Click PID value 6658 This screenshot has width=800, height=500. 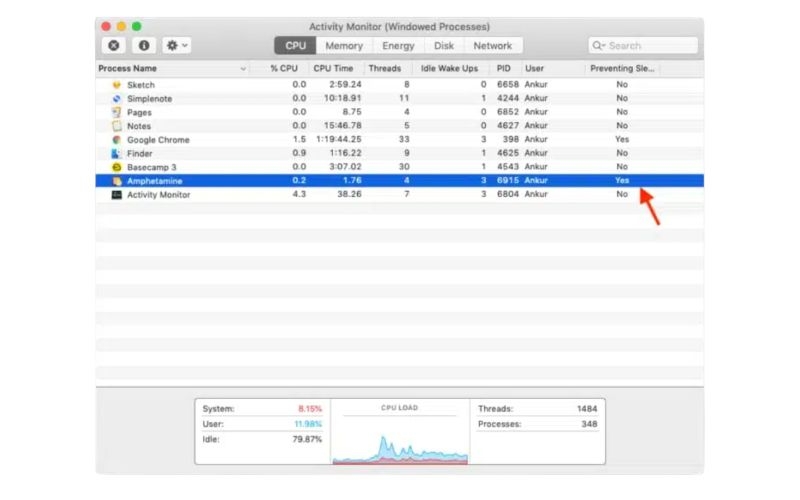tap(508, 84)
